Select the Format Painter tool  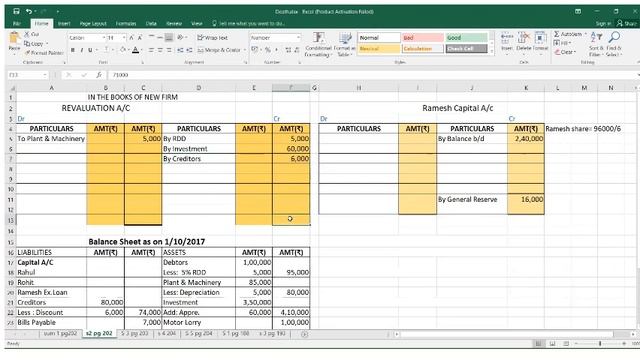click(44, 53)
